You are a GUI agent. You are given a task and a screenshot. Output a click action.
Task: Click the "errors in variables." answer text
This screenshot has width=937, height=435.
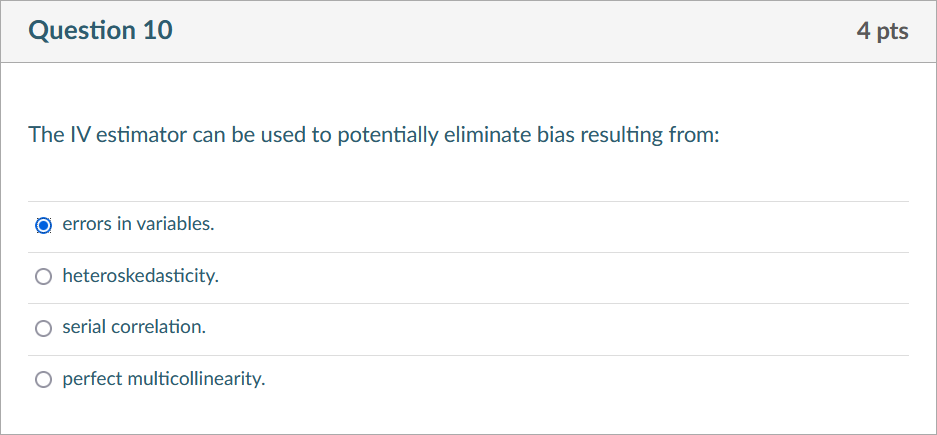(138, 224)
